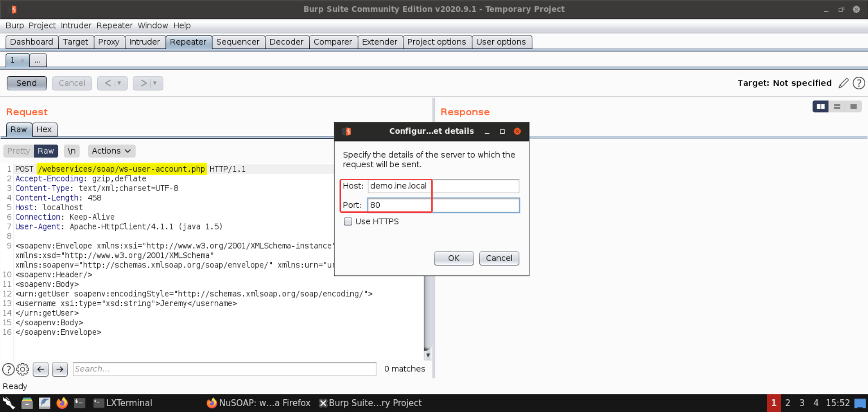Switch to top-bottom stacked layout icon

click(837, 107)
